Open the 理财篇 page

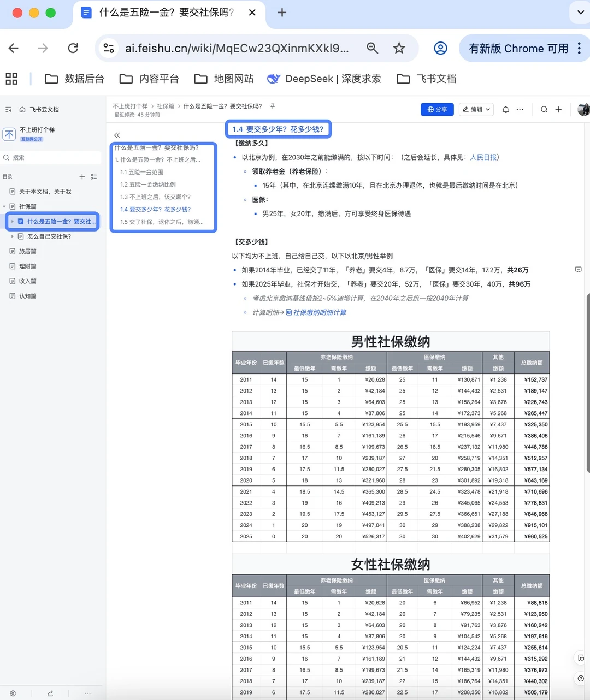pyautogui.click(x=28, y=266)
